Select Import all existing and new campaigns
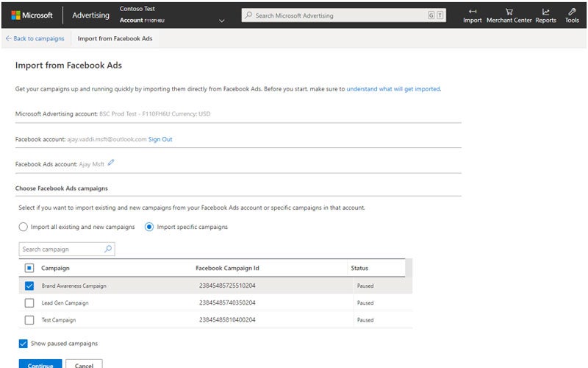Image resolution: width=588 pixels, height=368 pixels. point(24,227)
